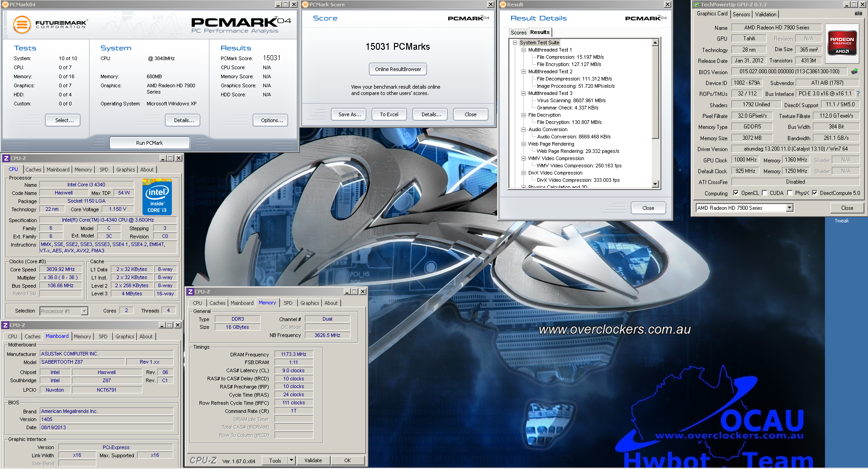This screenshot has width=868, height=469.
Task: Click the Z icon of the CPU-Z Memory window
Action: pyautogui.click(x=190, y=292)
